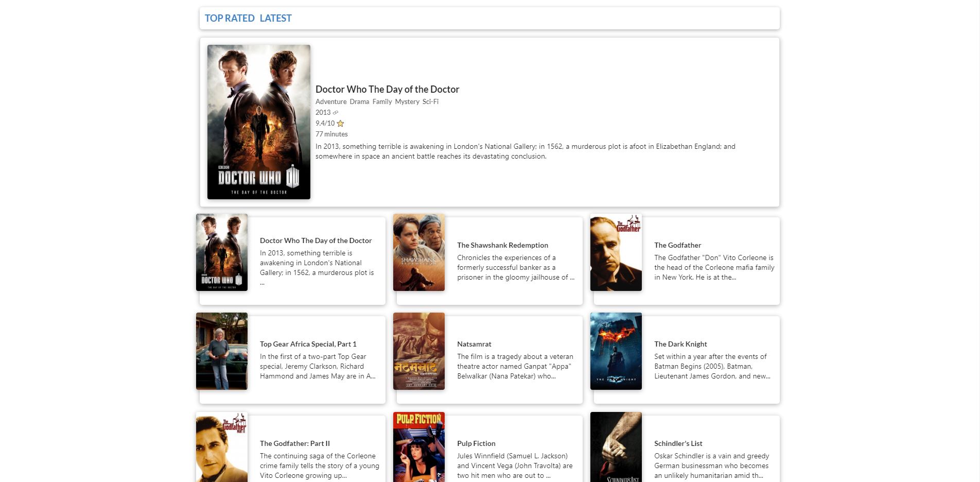Click the Pulp Fiction card title
The width and height of the screenshot is (980, 482).
[x=476, y=443]
